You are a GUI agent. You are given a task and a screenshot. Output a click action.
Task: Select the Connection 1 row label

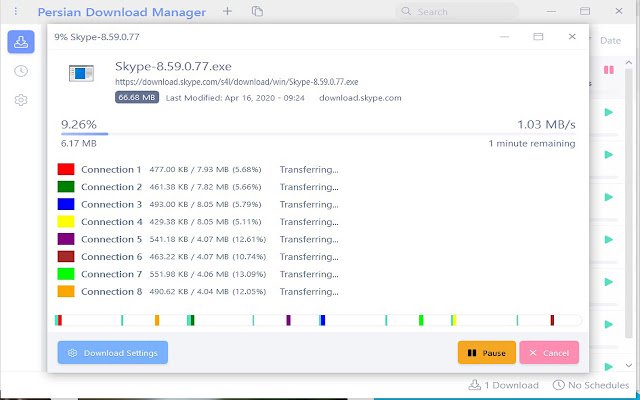click(111, 169)
